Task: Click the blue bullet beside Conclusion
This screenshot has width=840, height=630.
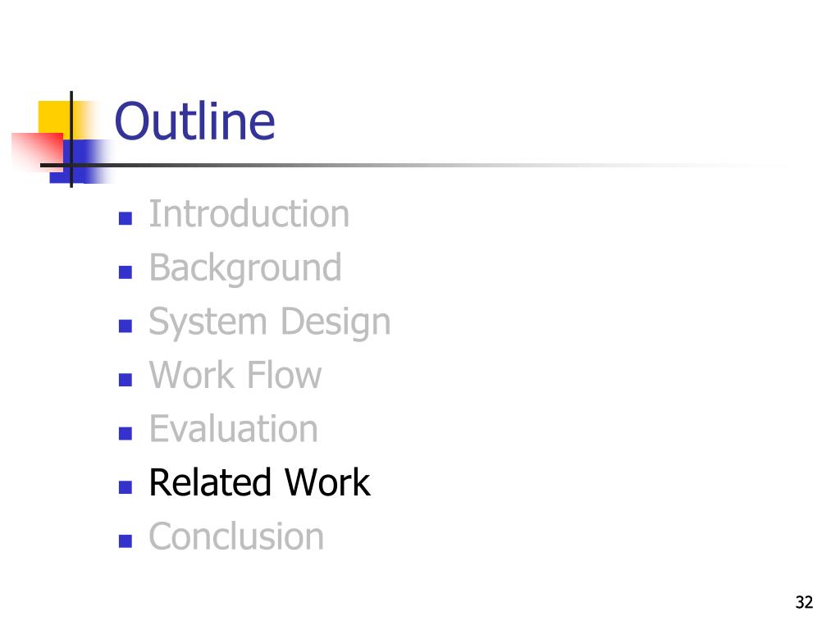Action: coord(126,541)
